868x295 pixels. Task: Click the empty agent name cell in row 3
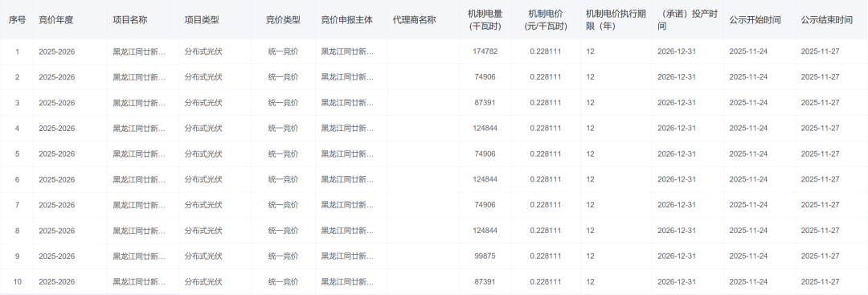pos(423,103)
